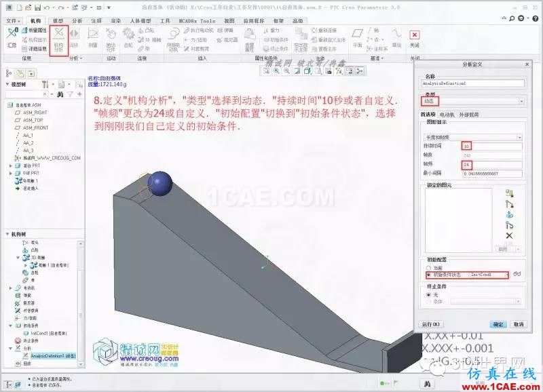
Task: Select the 条件 radio button under 终止条件
Action: [x=429, y=302]
